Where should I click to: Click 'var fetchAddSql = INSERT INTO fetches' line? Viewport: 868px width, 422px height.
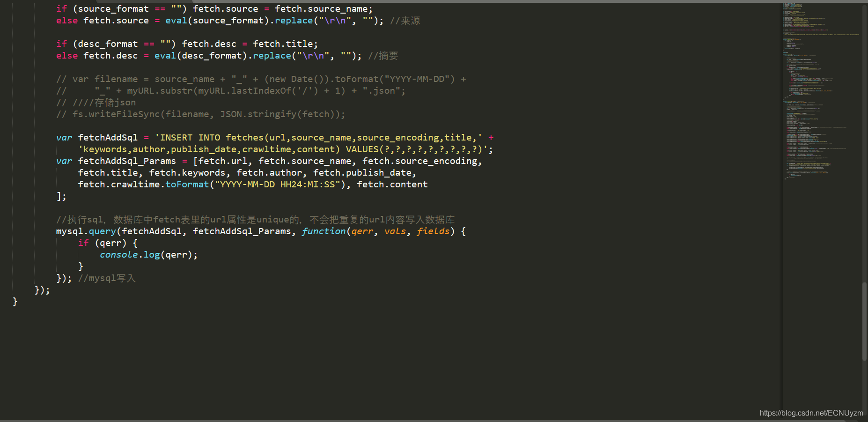click(275, 138)
